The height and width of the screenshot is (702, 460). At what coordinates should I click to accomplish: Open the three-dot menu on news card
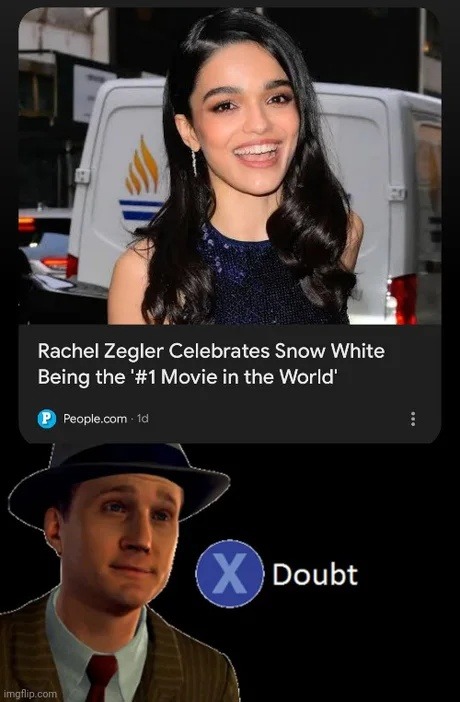413,419
